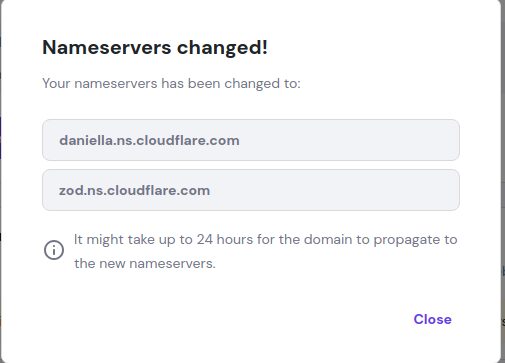Click the circled info icon
Image resolution: width=505 pixels, height=363 pixels.
(54, 250)
